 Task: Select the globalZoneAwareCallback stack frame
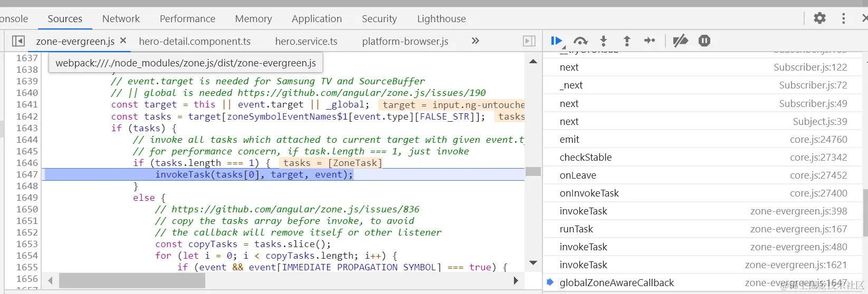tap(702, 283)
